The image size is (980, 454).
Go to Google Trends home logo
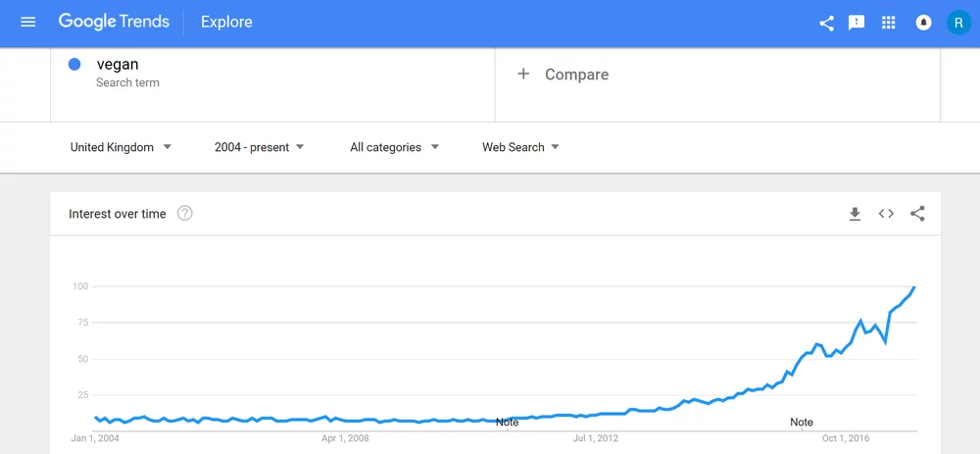coord(114,22)
